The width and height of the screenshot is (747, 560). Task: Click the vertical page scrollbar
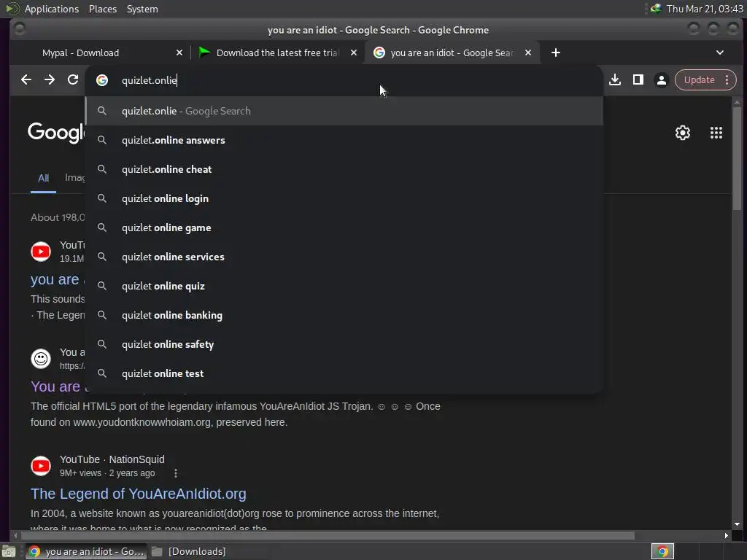coord(737,158)
